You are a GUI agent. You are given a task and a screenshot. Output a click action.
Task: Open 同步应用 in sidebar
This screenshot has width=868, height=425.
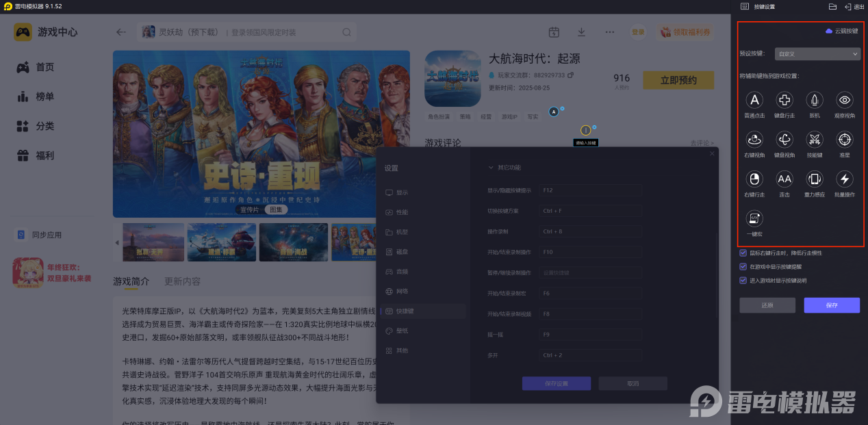tap(39, 235)
